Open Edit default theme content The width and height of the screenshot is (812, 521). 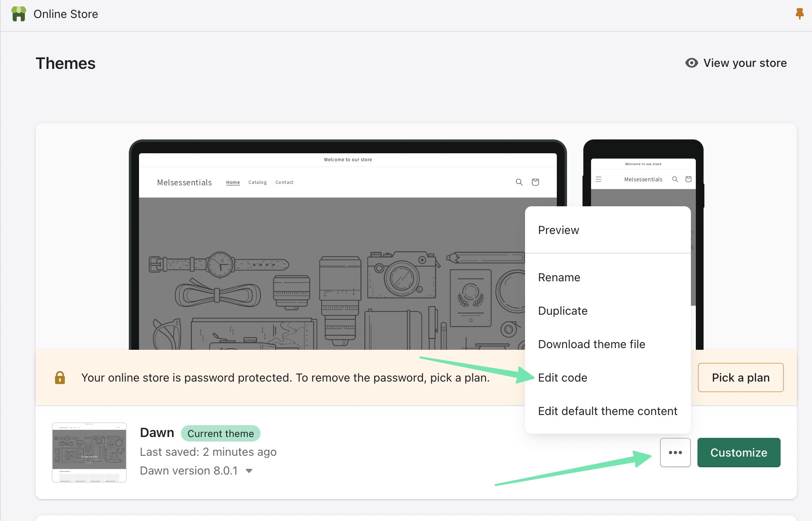pos(607,411)
